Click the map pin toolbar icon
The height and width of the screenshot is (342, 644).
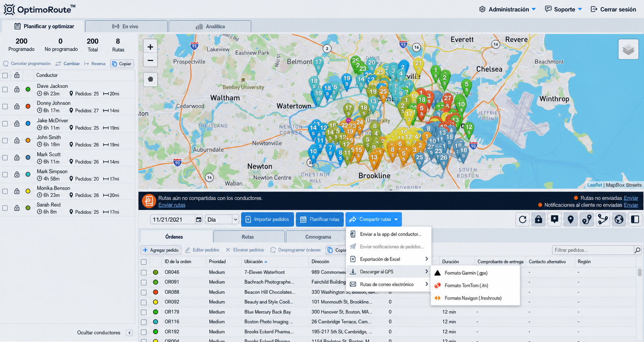tap(571, 220)
